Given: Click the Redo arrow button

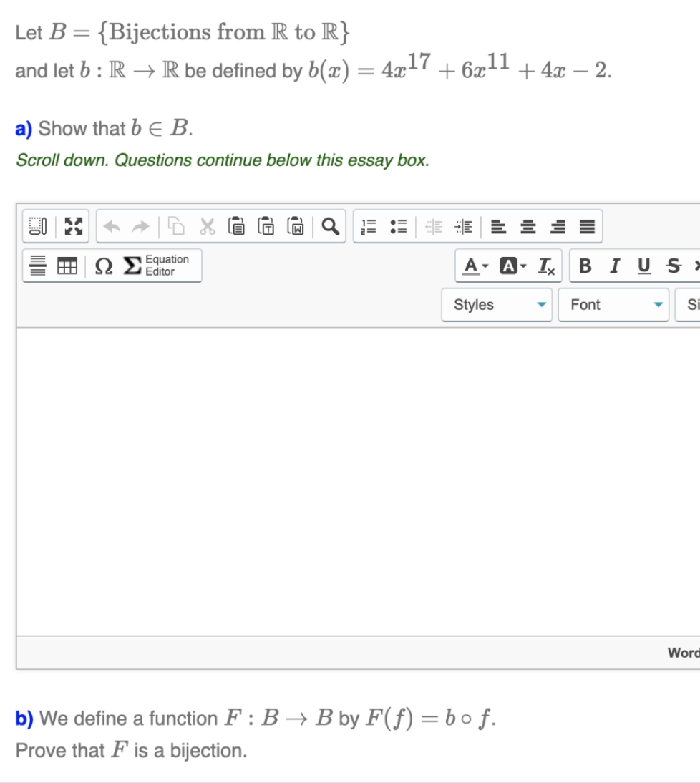Looking at the screenshot, I should (140, 225).
